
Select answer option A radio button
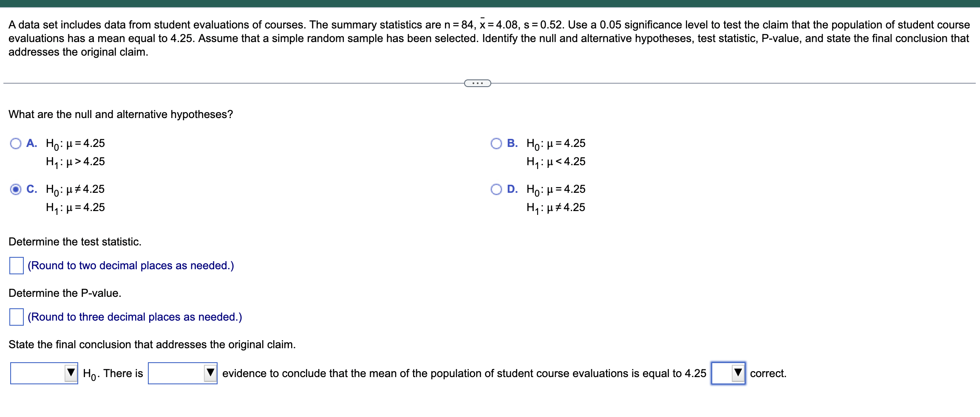(x=15, y=144)
